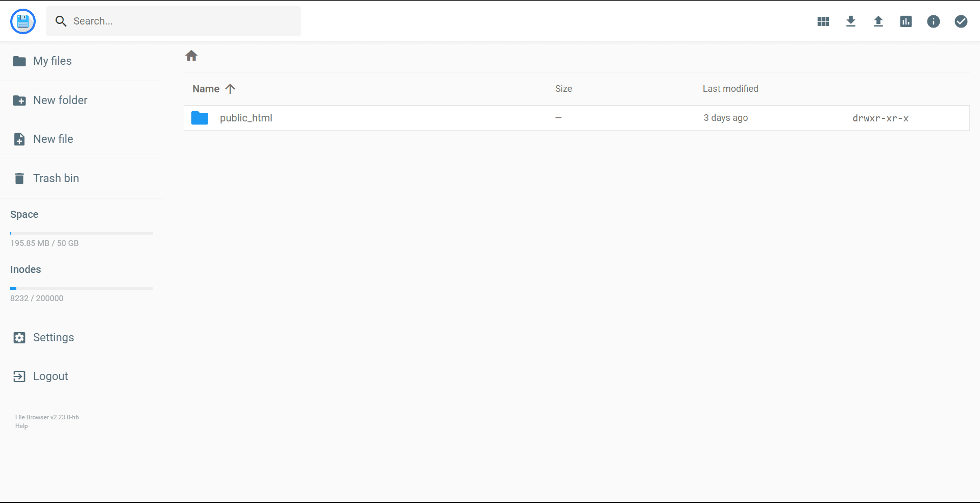
Task: Click inside the search field
Action: tap(174, 21)
